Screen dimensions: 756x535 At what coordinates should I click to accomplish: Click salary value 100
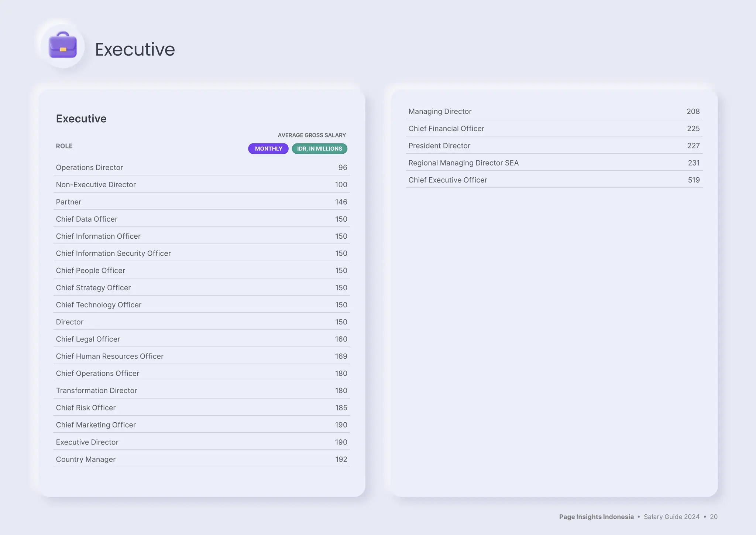(341, 184)
